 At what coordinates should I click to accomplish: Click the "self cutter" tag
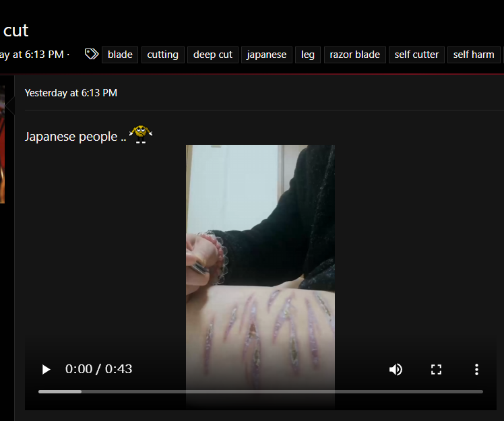tap(416, 55)
